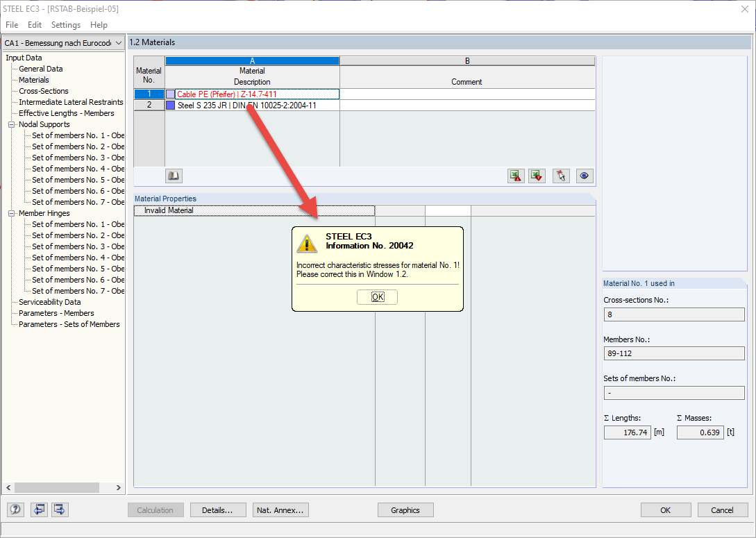Select Serviceability Data tree item

50,302
